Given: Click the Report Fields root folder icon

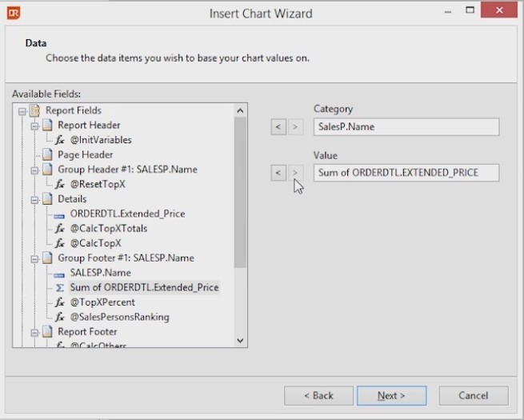Looking at the screenshot, I should pos(35,110).
